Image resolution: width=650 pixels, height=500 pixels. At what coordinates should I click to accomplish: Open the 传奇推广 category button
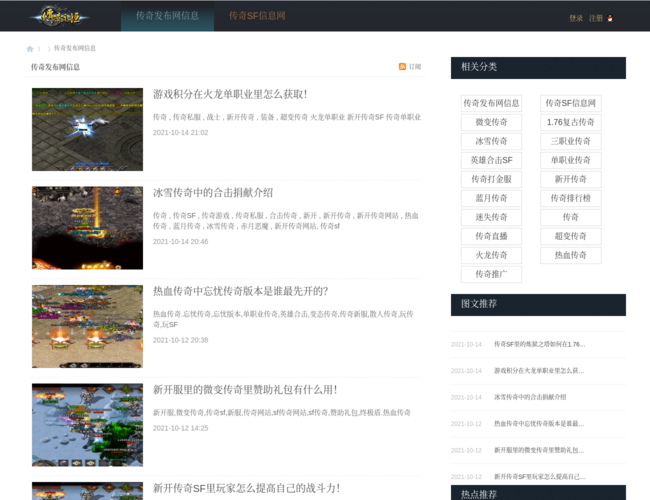click(491, 274)
